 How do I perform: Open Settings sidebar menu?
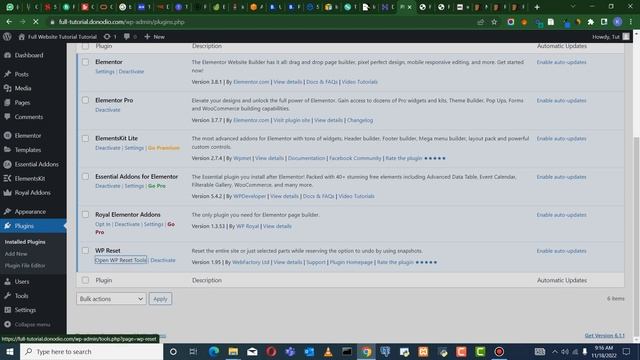pos(25,310)
